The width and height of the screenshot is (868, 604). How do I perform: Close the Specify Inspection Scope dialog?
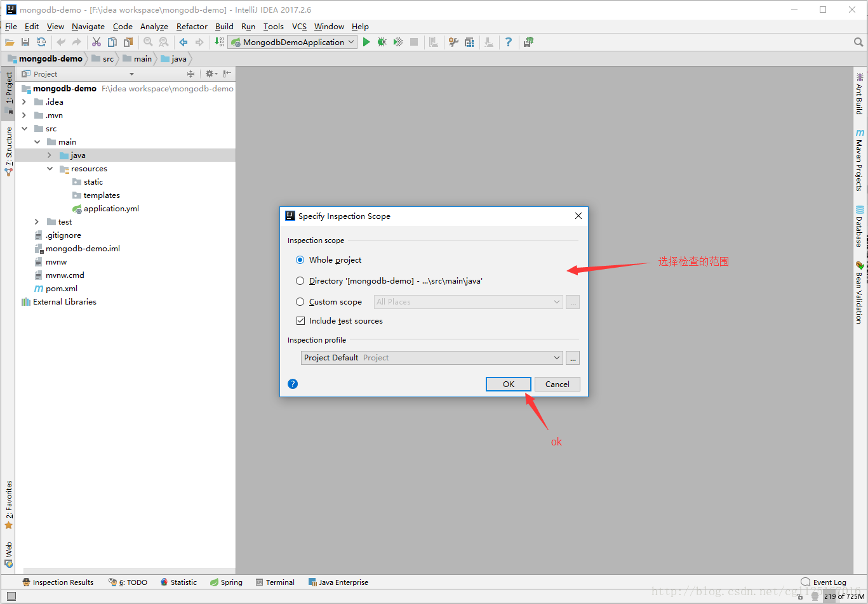click(578, 216)
